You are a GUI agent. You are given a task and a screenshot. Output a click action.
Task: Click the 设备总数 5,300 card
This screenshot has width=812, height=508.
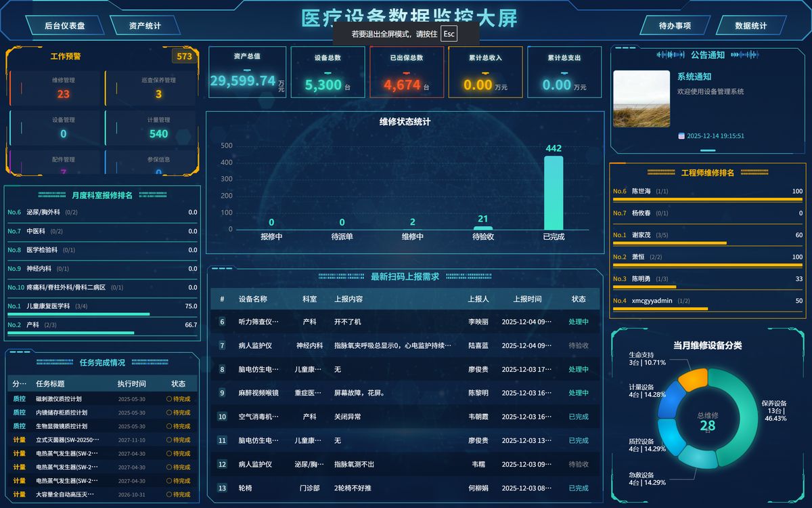[x=328, y=72]
